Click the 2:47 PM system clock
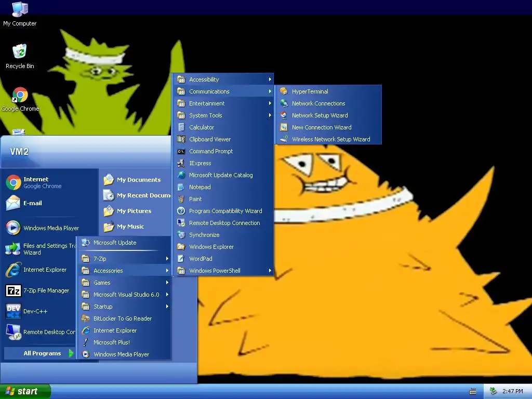532x399 pixels. pyautogui.click(x=512, y=391)
